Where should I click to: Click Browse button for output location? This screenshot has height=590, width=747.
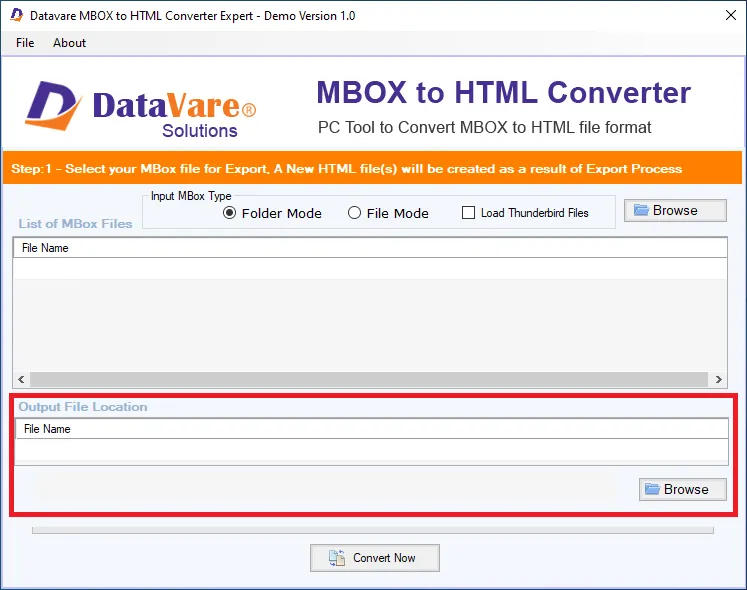[x=682, y=489]
